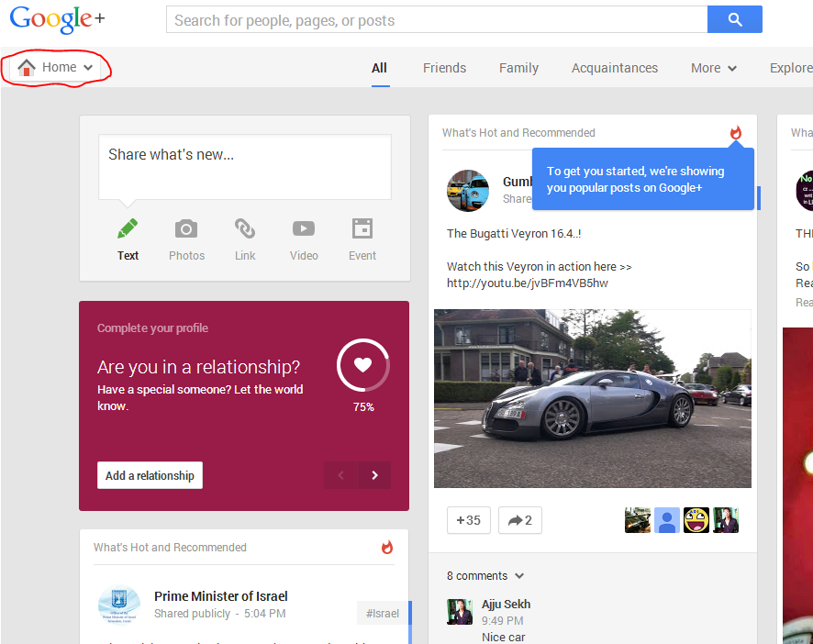Select the Event calendar icon
Screen dimensions: 813x644
(362, 229)
